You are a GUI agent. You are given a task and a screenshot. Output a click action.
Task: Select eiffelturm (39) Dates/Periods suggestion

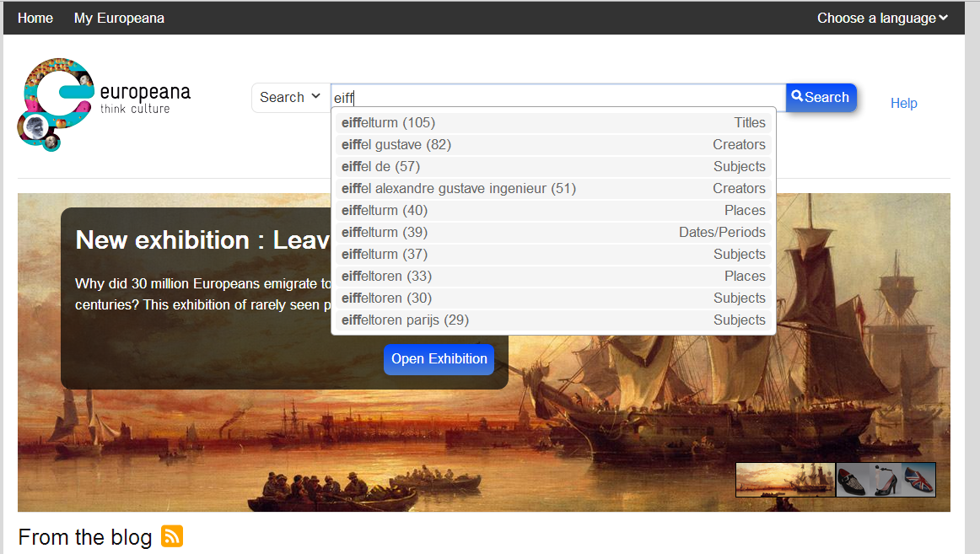coord(553,232)
